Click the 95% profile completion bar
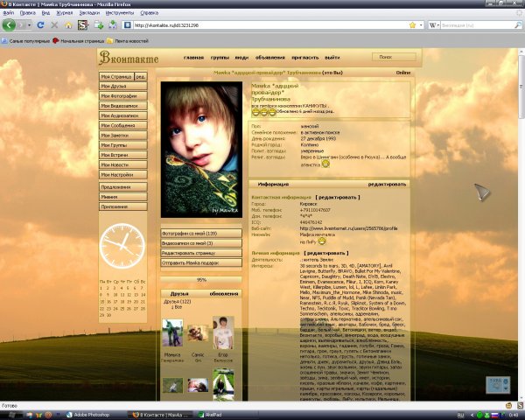 click(201, 280)
